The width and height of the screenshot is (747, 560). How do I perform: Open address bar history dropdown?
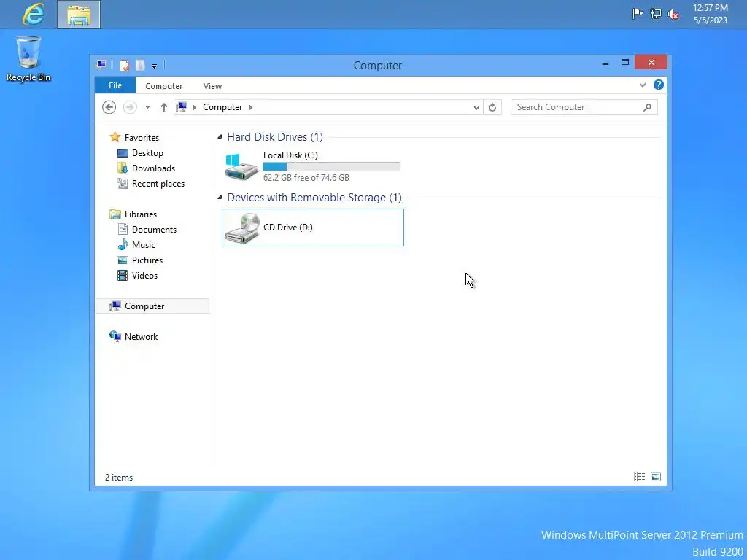(476, 108)
